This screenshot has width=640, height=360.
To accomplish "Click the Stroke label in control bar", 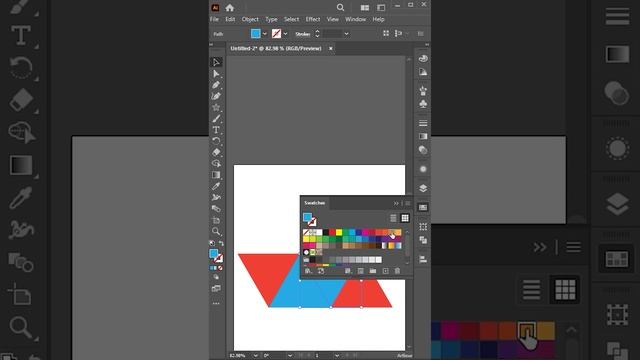I will [x=302, y=34].
